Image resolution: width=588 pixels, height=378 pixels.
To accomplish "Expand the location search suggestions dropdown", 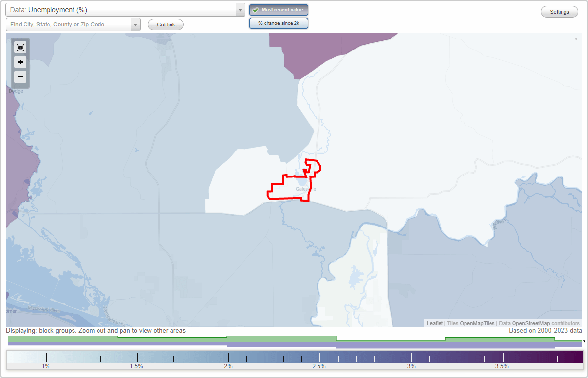I will coord(136,24).
